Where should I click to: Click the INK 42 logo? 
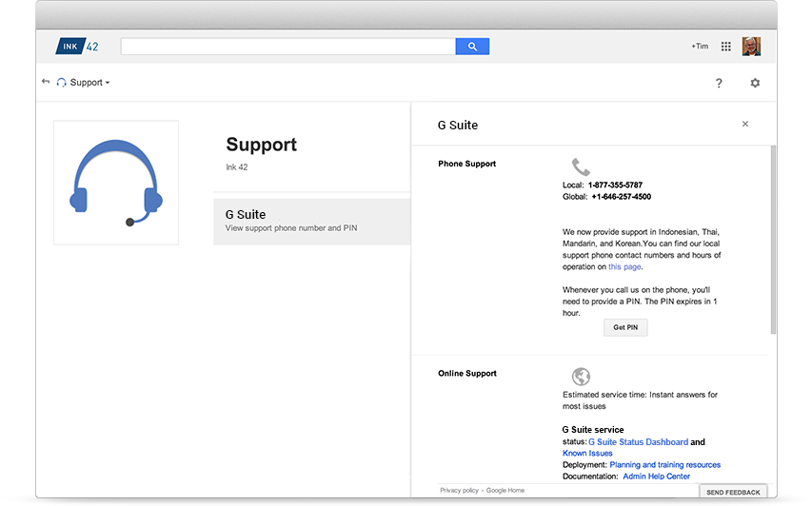77,47
